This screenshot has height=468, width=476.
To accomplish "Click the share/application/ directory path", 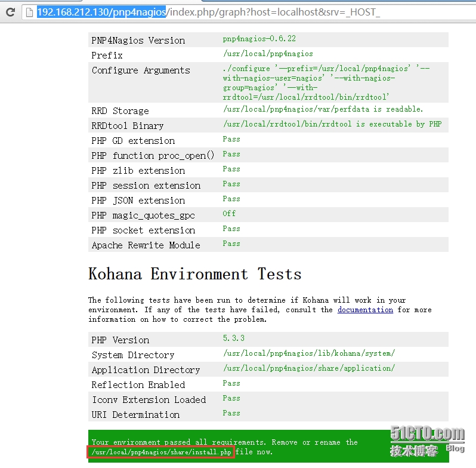I will [x=309, y=368].
